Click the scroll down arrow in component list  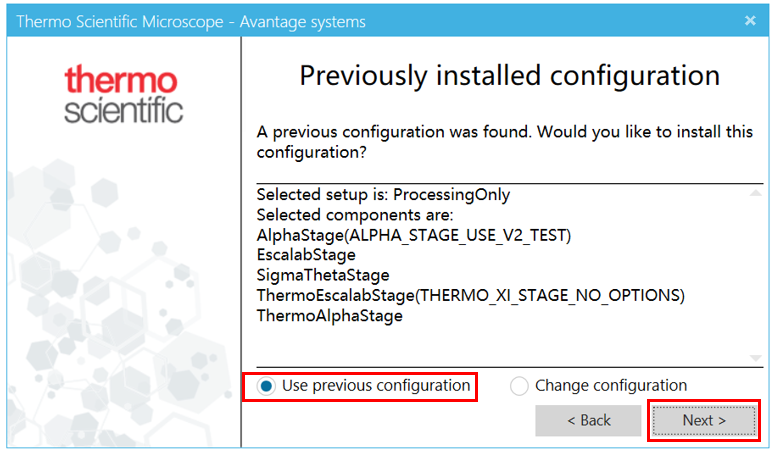(756, 358)
